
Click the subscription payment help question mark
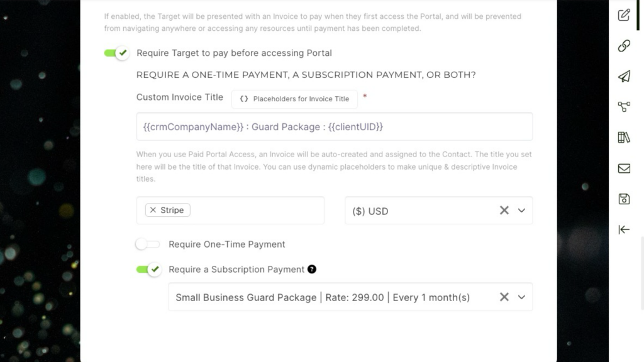pos(312,269)
